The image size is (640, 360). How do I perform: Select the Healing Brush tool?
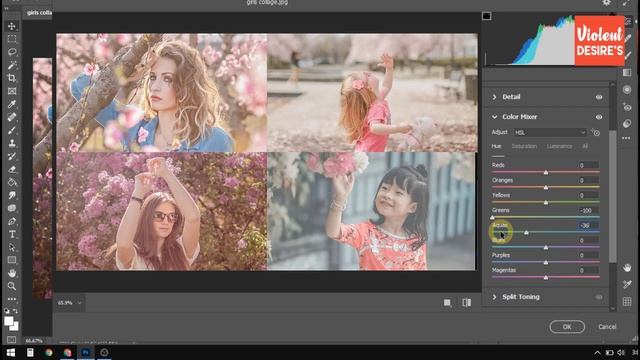[12, 117]
